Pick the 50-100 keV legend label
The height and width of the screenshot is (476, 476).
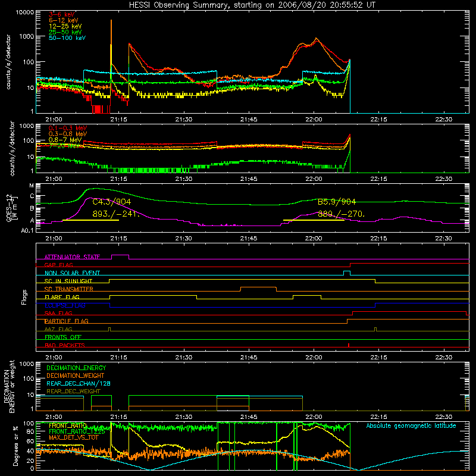pos(67,38)
